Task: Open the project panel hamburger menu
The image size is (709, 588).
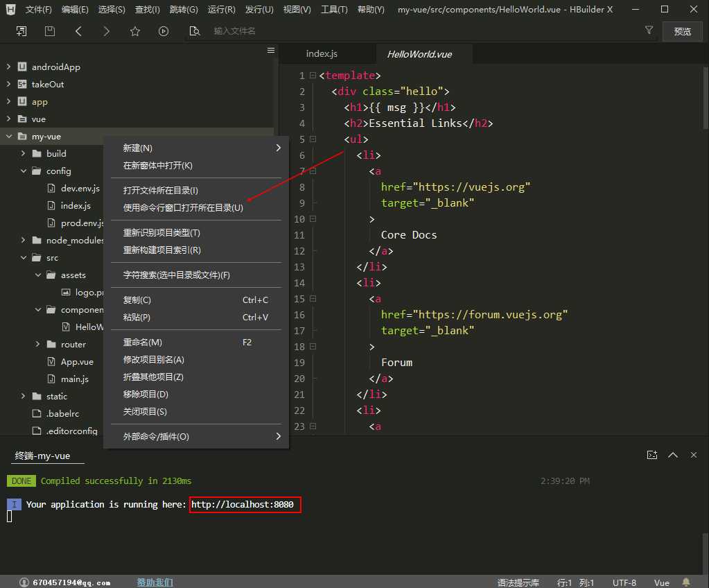Action: [271, 50]
